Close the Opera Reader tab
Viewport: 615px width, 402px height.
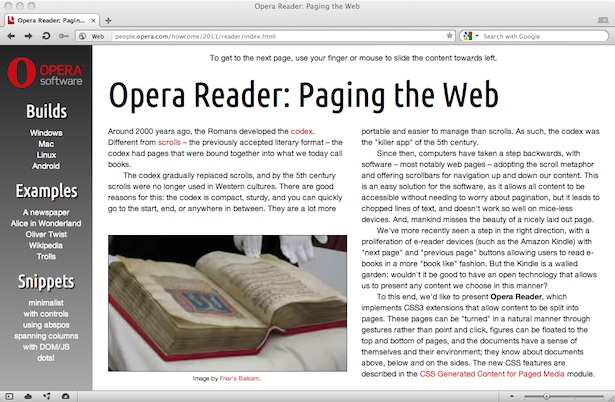coord(93,20)
